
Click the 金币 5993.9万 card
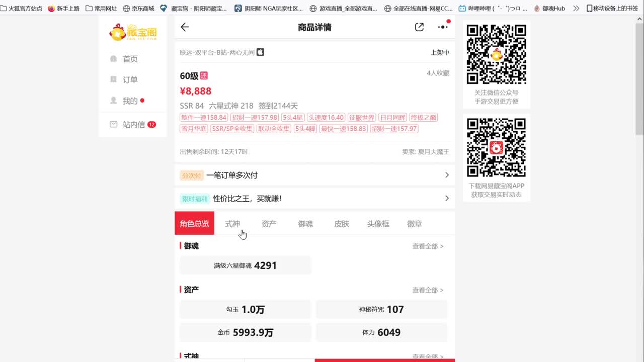(246, 332)
